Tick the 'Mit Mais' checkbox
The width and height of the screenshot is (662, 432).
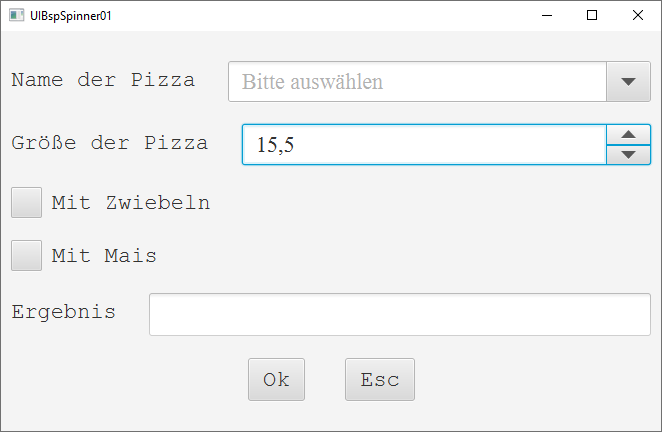coord(26,255)
